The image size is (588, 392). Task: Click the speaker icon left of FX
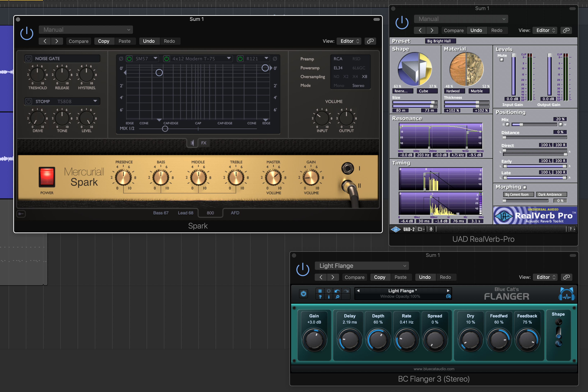(x=192, y=143)
